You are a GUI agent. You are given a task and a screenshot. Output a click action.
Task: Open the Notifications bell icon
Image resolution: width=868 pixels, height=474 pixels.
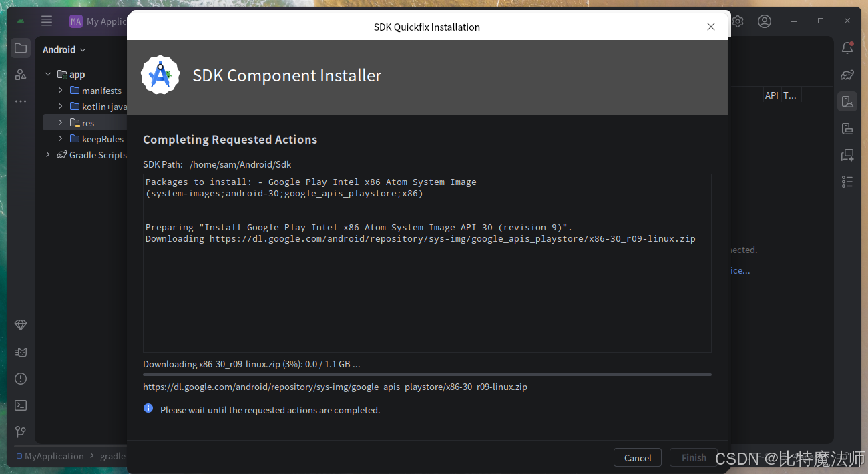(x=847, y=48)
